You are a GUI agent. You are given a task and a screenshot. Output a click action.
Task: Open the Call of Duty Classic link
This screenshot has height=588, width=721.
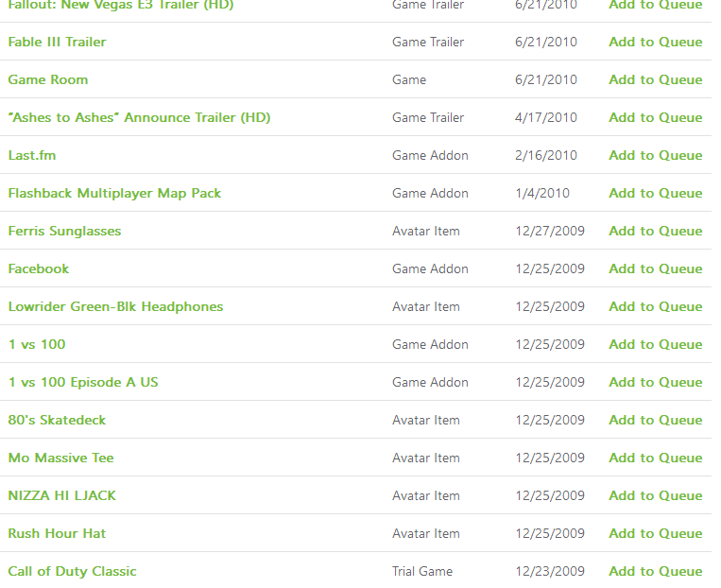(72, 571)
